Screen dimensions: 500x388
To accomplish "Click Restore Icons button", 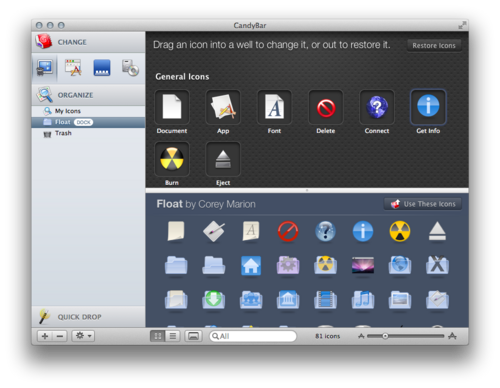I will [434, 46].
